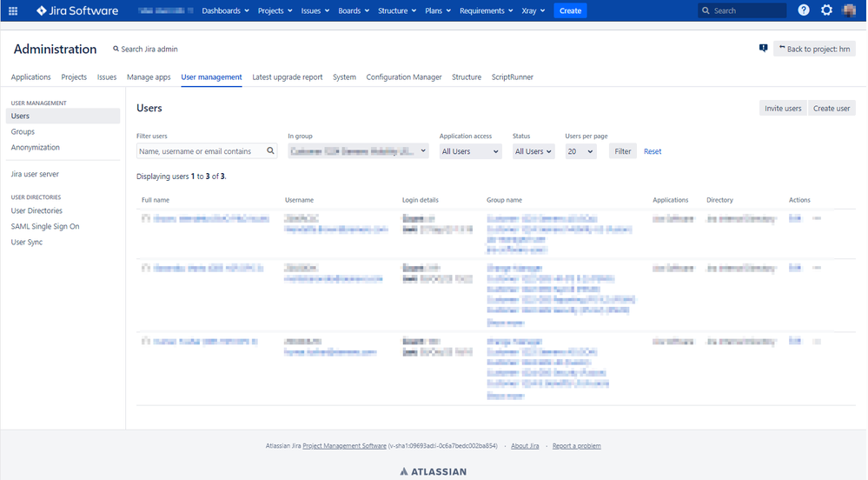Open the In group dropdown
Viewport: 868px width, 480px height.
358,150
